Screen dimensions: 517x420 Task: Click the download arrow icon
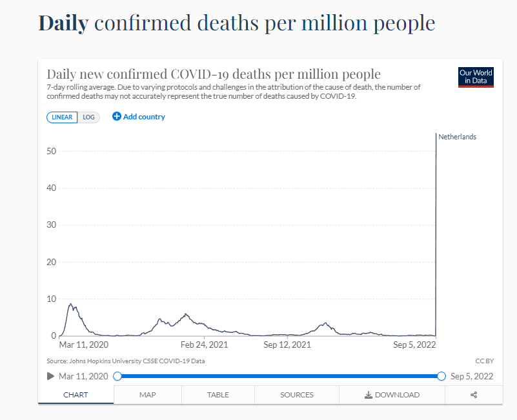pos(368,395)
